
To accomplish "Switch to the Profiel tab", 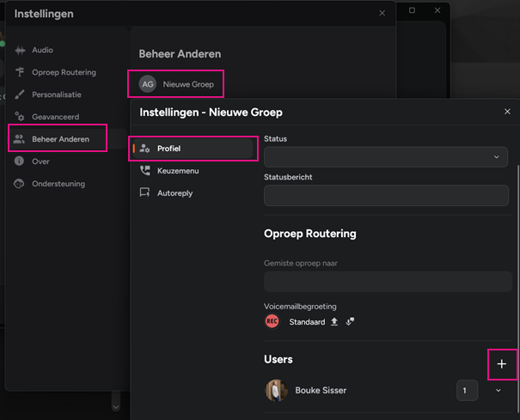I will point(193,149).
